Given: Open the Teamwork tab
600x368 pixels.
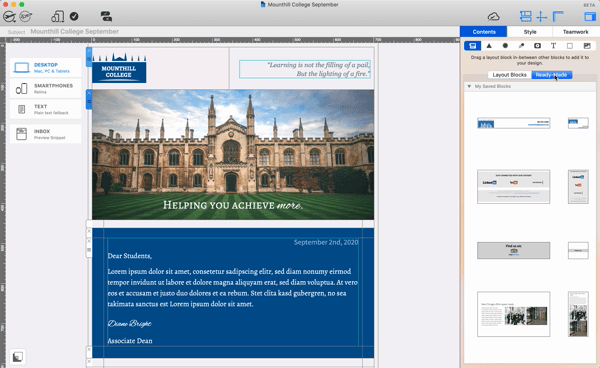Looking at the screenshot, I should [576, 32].
